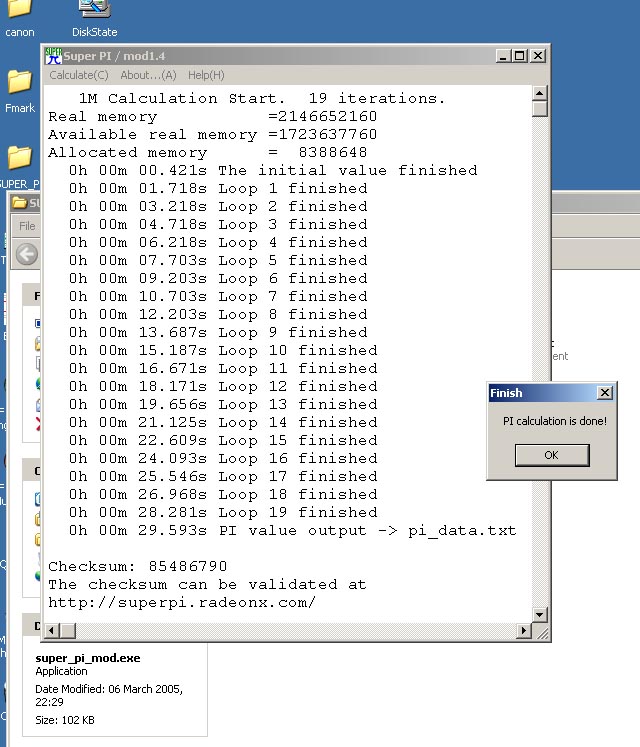Click the 'Checksum: 85486790' line
This screenshot has width=640, height=747.
coord(138,566)
